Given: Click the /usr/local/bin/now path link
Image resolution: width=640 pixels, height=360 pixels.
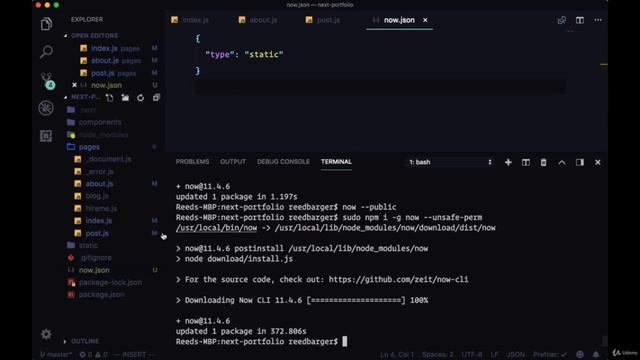Looking at the screenshot, I should (216, 228).
